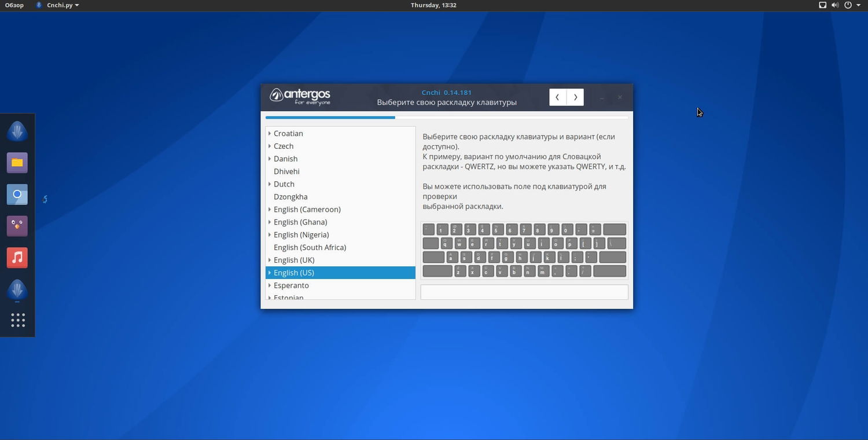Image resolution: width=868 pixels, height=440 pixels.
Task: Launch the Chromium browser from the dock
Action: click(17, 194)
